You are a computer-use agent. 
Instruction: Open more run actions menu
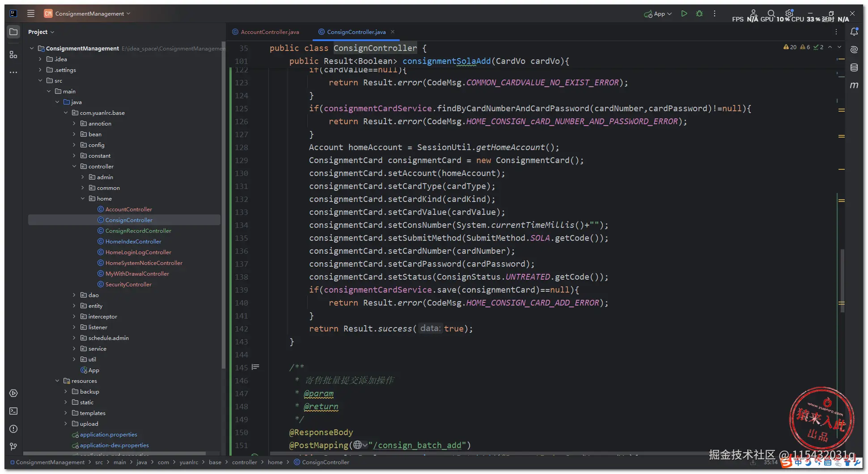coord(714,13)
